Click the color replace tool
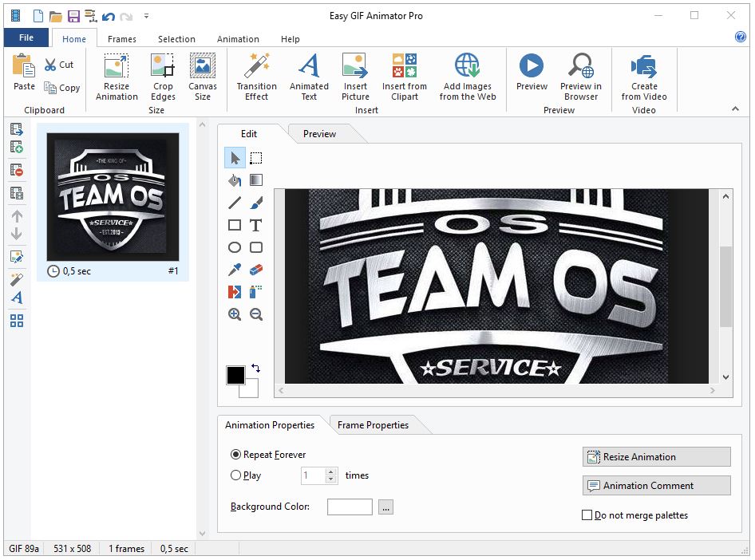The height and width of the screenshot is (560, 755). click(x=235, y=292)
